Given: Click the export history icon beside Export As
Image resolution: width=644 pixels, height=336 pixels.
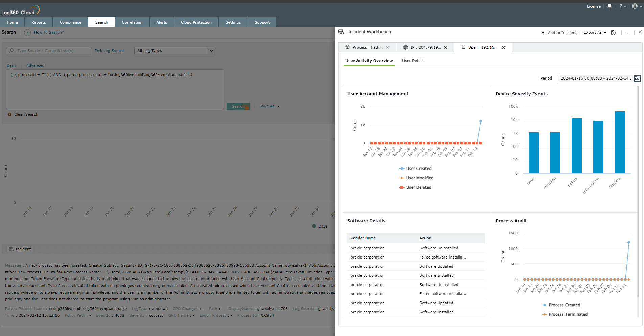Looking at the screenshot, I should (x=613, y=32).
